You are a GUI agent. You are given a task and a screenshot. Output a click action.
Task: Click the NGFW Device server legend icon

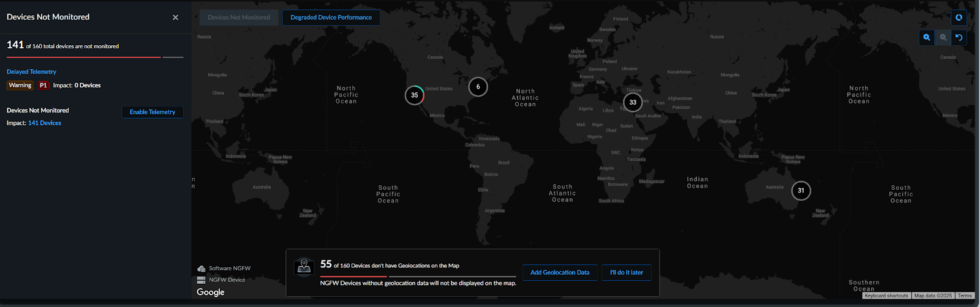[202, 280]
